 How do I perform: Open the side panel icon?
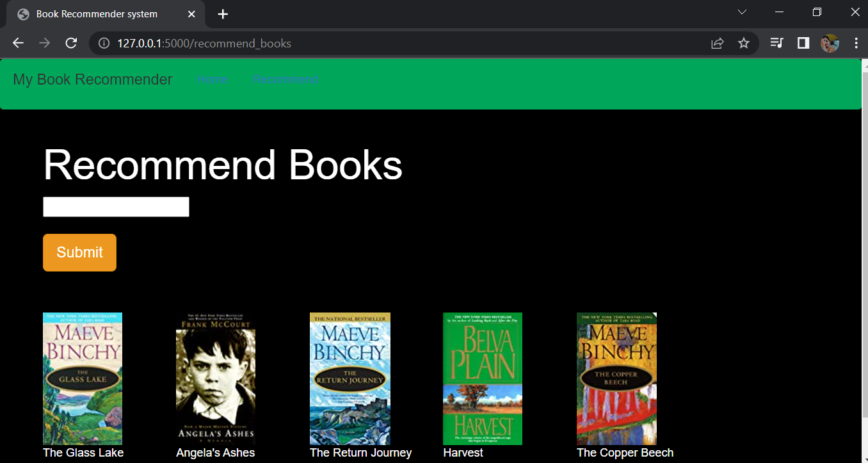click(803, 43)
